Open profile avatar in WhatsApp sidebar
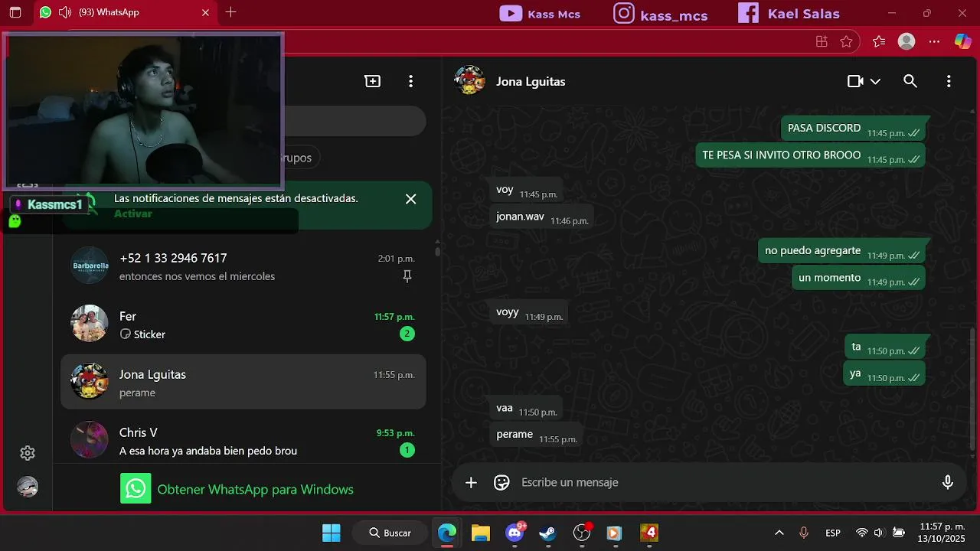This screenshot has height=551, width=980. [x=28, y=487]
